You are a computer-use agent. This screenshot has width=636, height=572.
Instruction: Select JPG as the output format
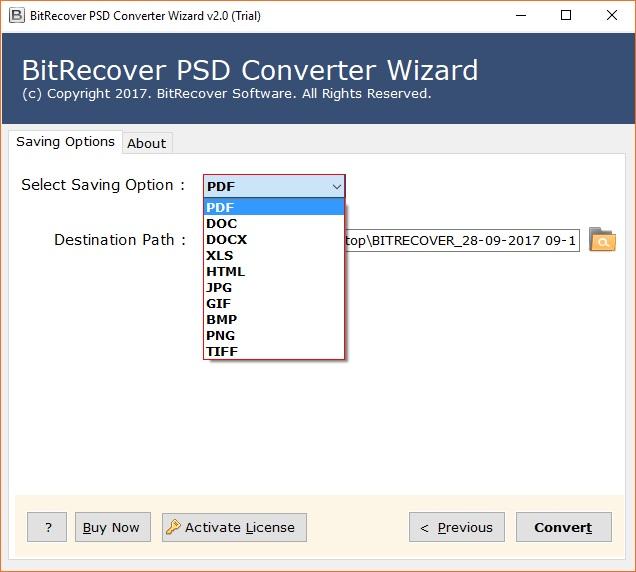274,288
